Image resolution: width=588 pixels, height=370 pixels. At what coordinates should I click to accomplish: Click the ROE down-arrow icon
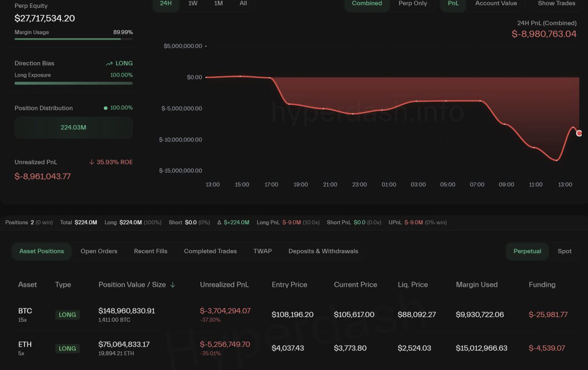[92, 162]
